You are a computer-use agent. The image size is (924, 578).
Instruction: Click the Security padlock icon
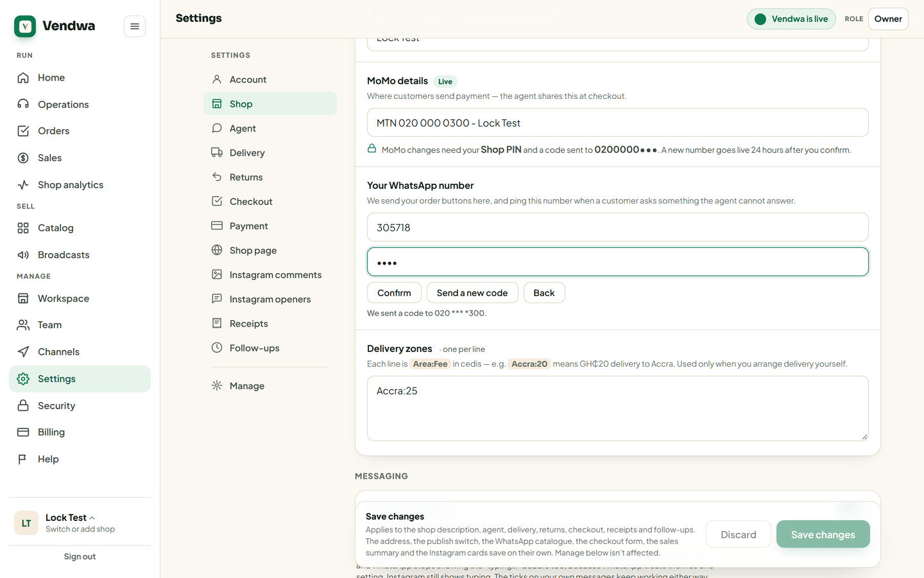click(23, 406)
